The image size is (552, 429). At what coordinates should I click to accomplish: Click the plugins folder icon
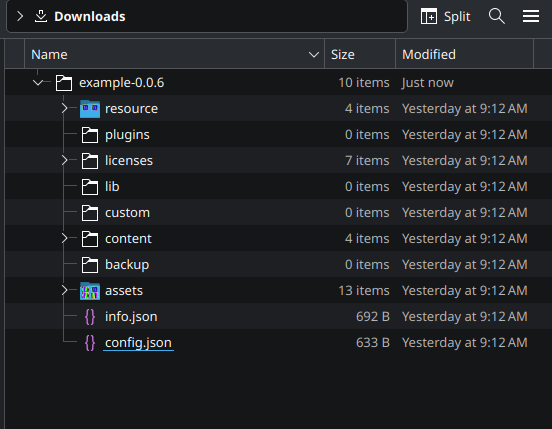click(90, 135)
